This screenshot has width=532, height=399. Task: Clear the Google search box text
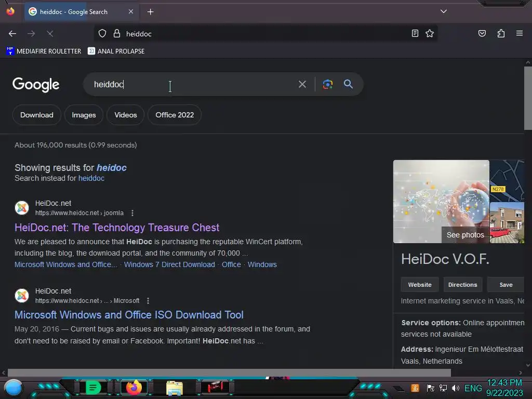pos(302,84)
